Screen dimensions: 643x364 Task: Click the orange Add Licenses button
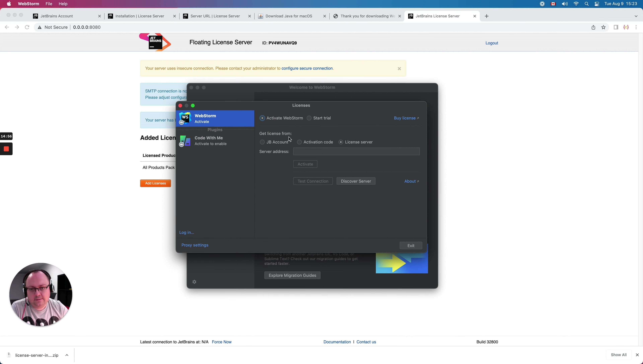(x=155, y=183)
